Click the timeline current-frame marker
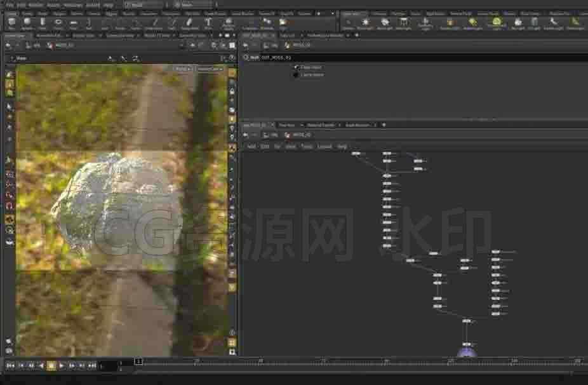 point(138,361)
